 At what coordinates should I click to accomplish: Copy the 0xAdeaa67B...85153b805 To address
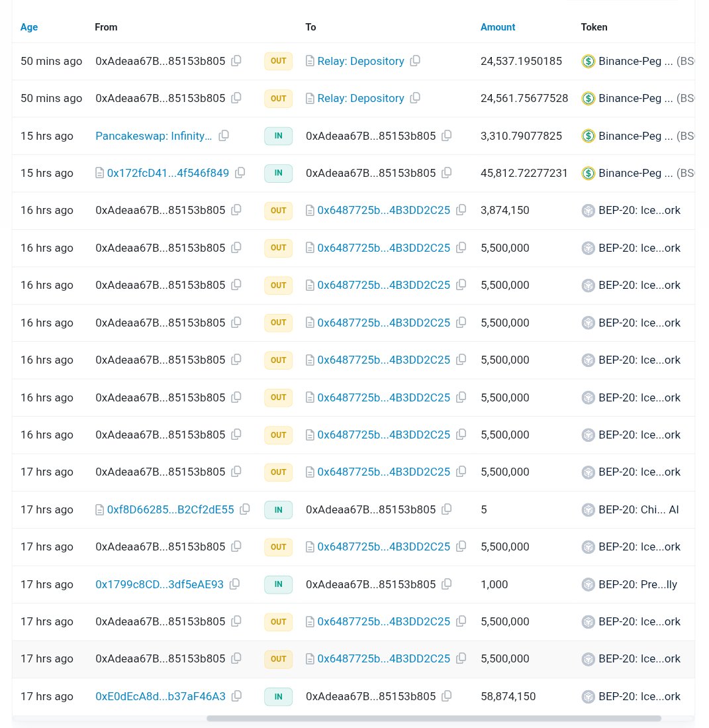coord(446,136)
